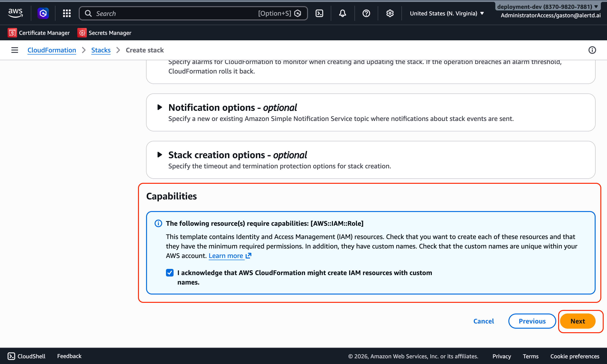Open Certificate Manager shortcut
Viewport: 607px width, 364px height.
(x=39, y=33)
